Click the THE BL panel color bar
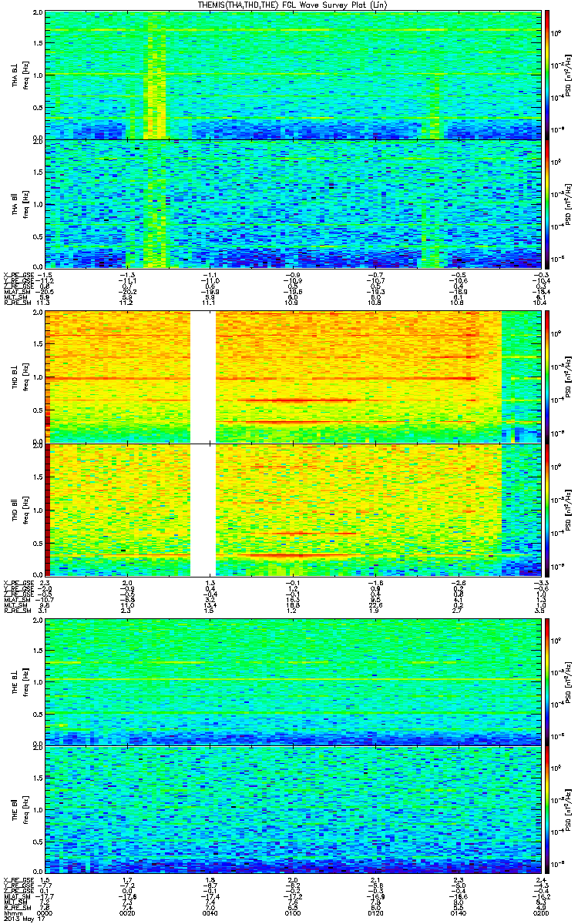Screen dimensions: 578x924 coord(548,681)
